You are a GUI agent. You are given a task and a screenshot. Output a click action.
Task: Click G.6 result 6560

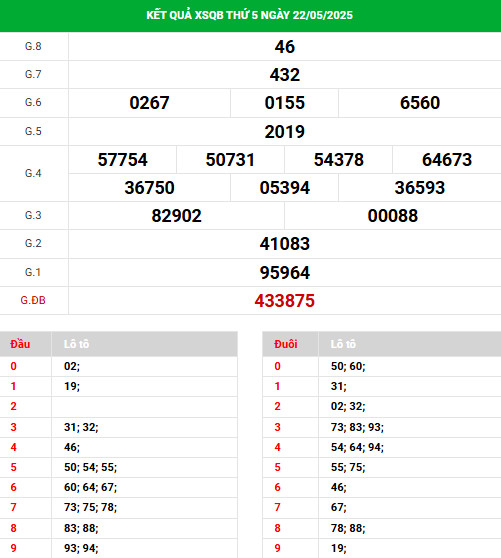tap(420, 103)
